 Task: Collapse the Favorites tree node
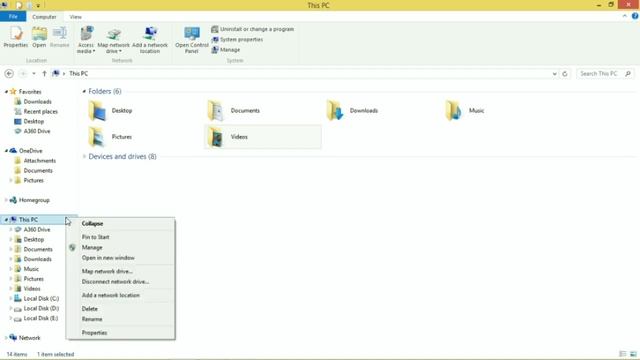click(x=6, y=92)
